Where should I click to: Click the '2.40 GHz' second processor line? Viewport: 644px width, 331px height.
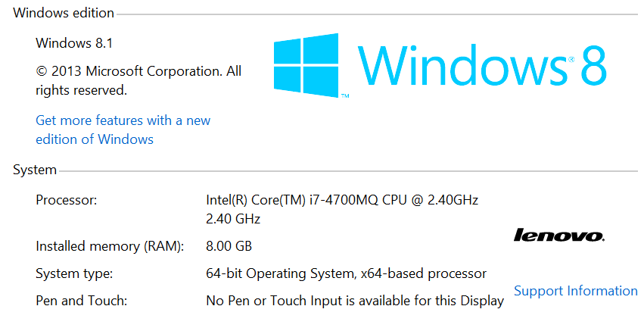pos(233,219)
